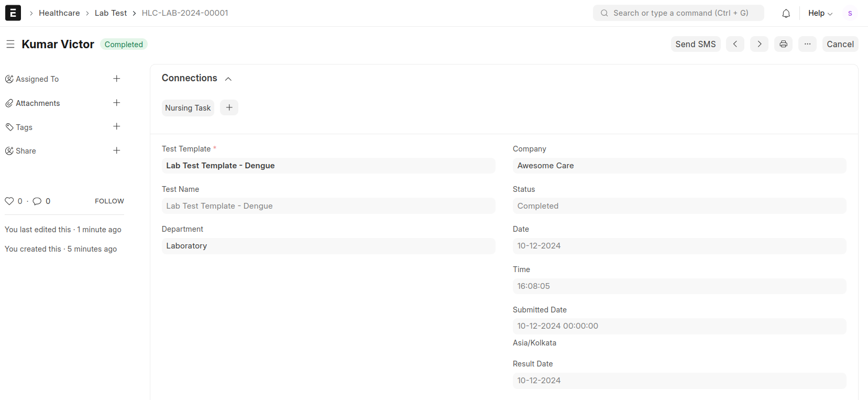This screenshot has width=868, height=400.
Task: Click the Attachments sidebar label
Action: (38, 103)
